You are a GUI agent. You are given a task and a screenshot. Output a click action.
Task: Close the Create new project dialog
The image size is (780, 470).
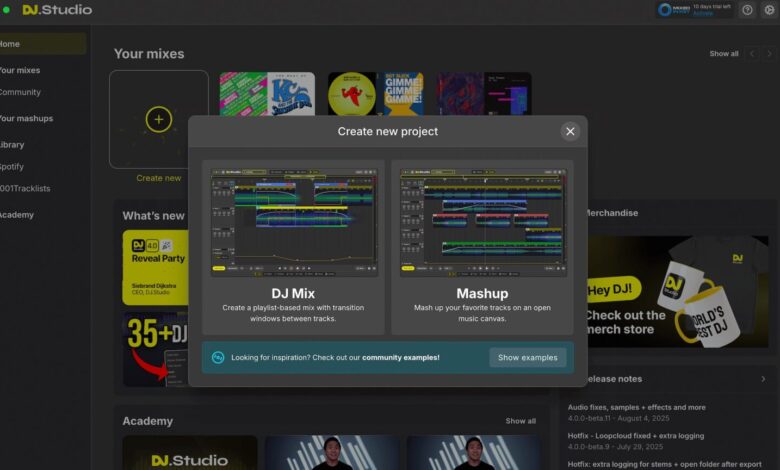click(570, 131)
